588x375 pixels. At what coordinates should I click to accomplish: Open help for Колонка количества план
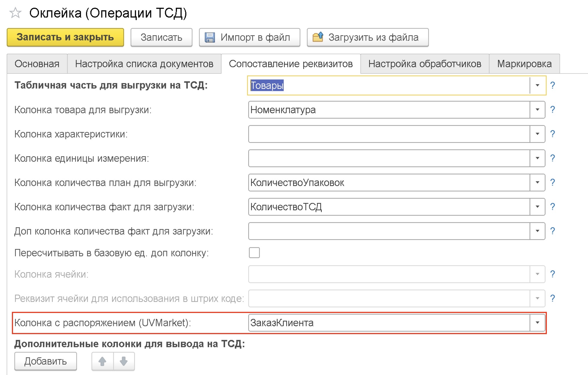553,183
